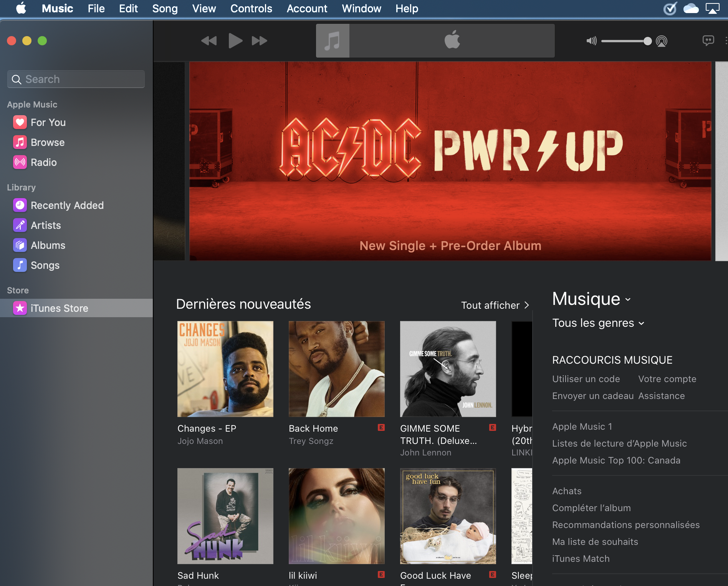The width and height of the screenshot is (728, 586).
Task: Click Recommandations personnalisées link
Action: (626, 525)
